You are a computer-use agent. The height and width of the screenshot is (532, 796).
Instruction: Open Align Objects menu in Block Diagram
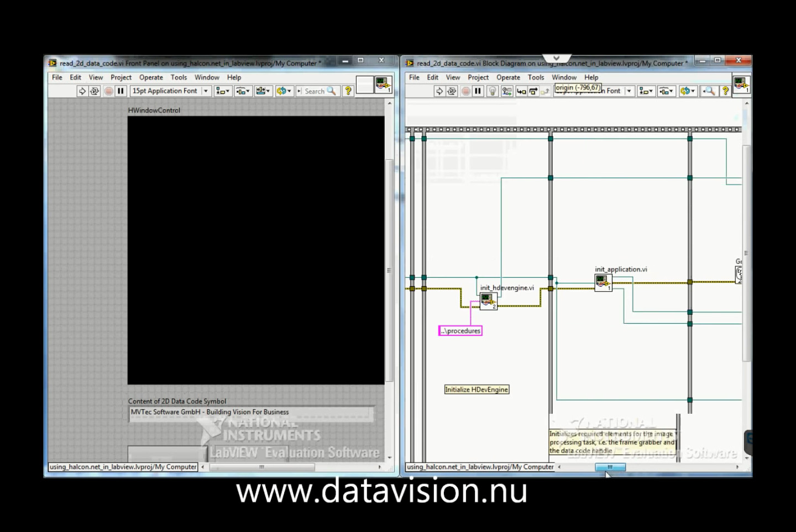[646, 91]
